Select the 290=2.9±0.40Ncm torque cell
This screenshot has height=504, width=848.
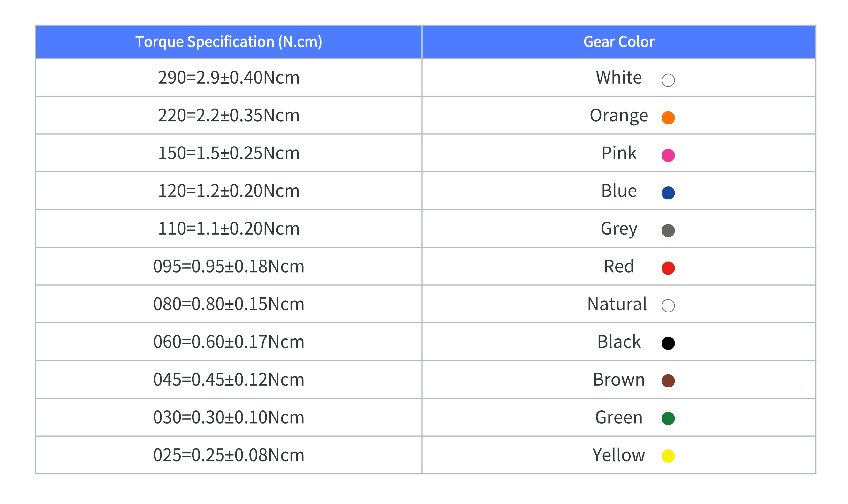(229, 78)
